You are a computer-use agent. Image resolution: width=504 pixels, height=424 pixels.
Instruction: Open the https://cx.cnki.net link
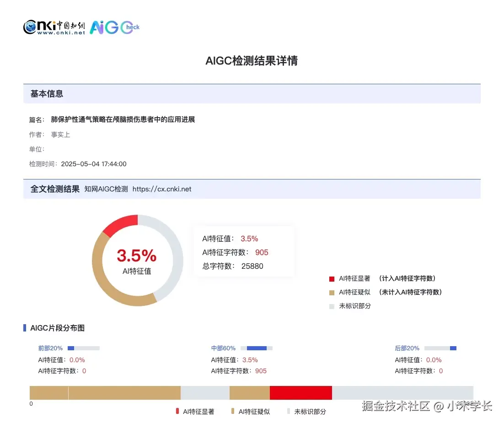pyautogui.click(x=162, y=189)
